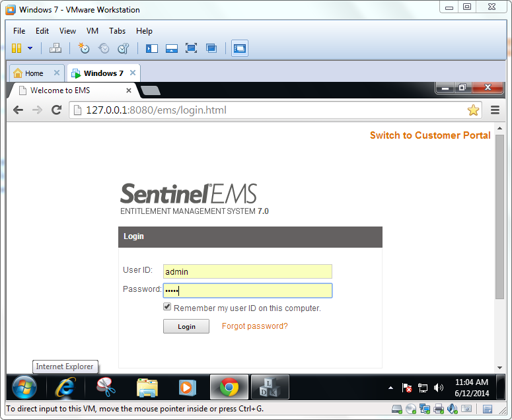Click Switch to Customer Portal link

point(430,135)
